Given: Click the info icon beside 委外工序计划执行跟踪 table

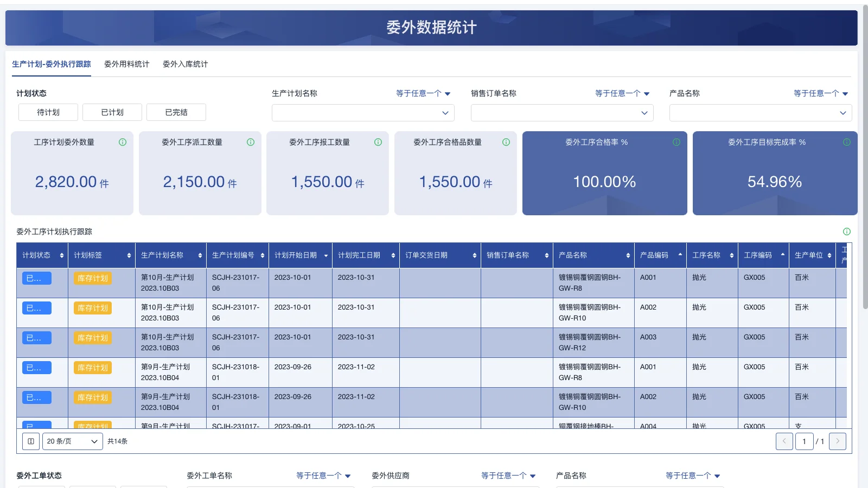Looking at the screenshot, I should tap(846, 232).
